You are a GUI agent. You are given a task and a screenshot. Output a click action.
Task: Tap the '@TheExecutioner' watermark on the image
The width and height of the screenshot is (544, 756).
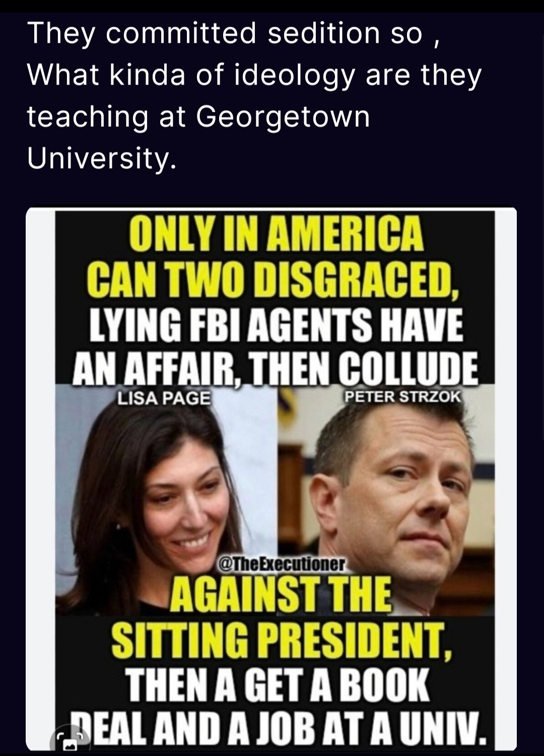[x=281, y=564]
